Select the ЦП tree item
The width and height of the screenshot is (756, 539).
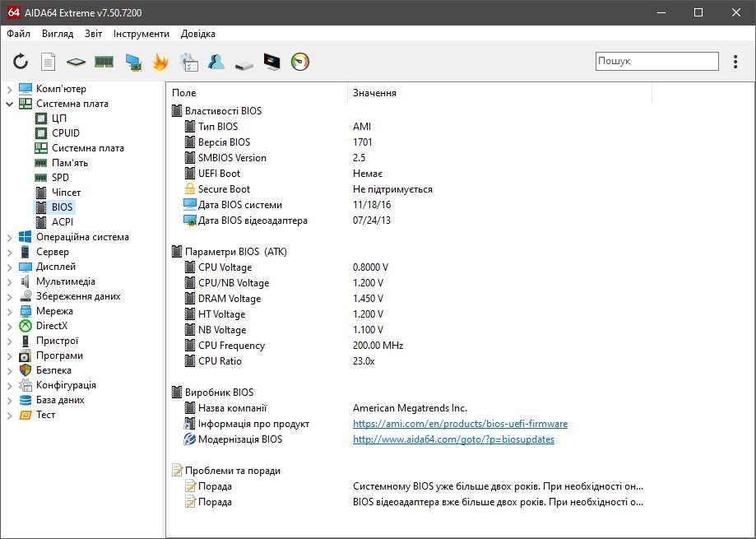coord(59,118)
